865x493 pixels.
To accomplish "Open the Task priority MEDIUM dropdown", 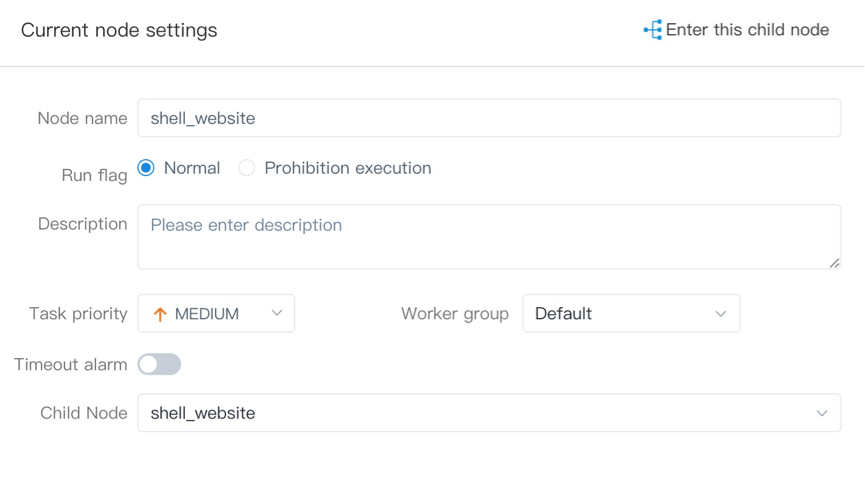I will click(216, 314).
